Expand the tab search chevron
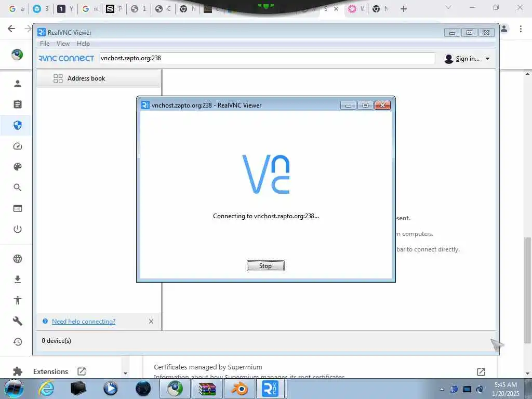The width and height of the screenshot is (532, 399). click(x=448, y=7)
